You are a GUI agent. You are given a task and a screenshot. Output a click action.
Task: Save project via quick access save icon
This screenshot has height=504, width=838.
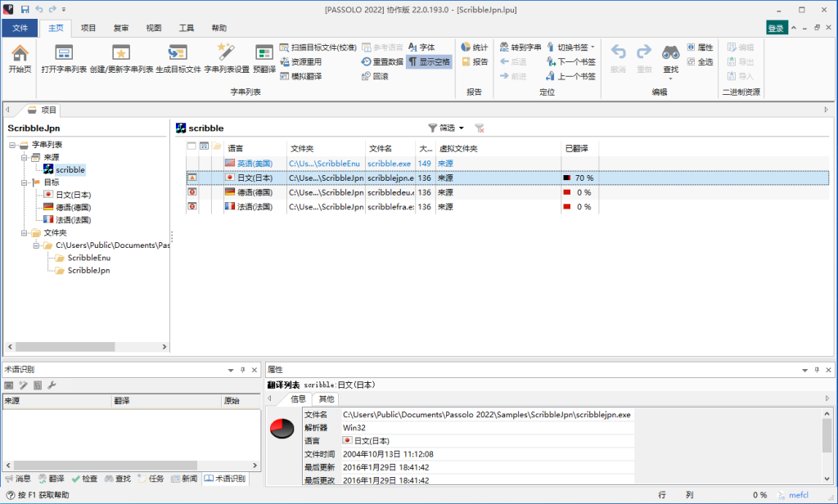tap(25, 9)
